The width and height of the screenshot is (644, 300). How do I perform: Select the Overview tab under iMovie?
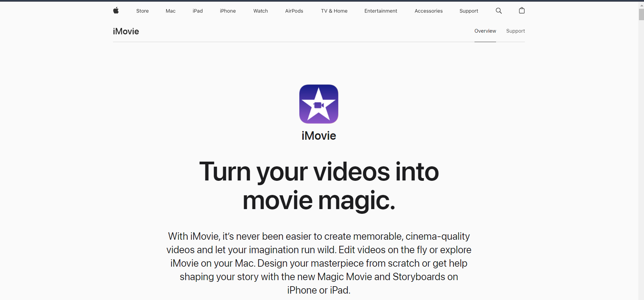pos(485,31)
